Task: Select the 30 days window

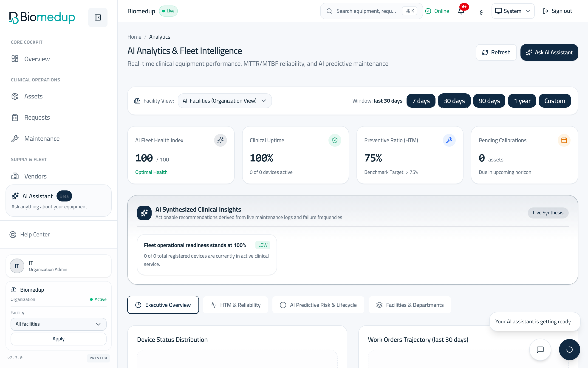Action: [x=454, y=101]
